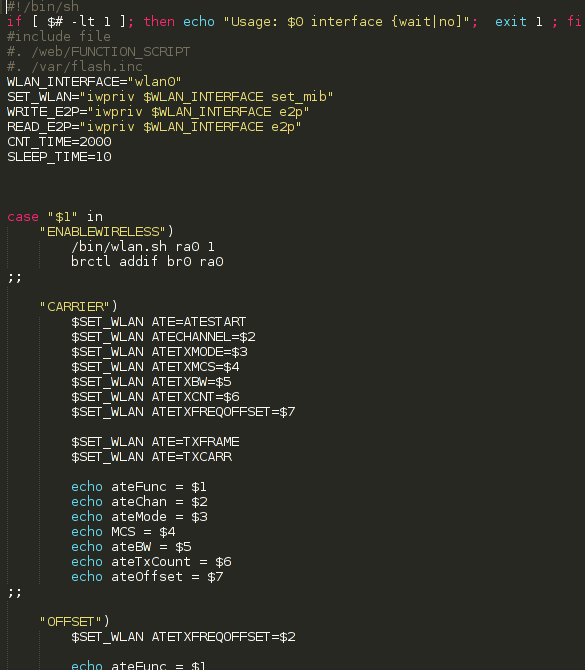Click on the READ_E2P assignment line
The width and height of the screenshot is (585, 670).
pyautogui.click(x=154, y=127)
